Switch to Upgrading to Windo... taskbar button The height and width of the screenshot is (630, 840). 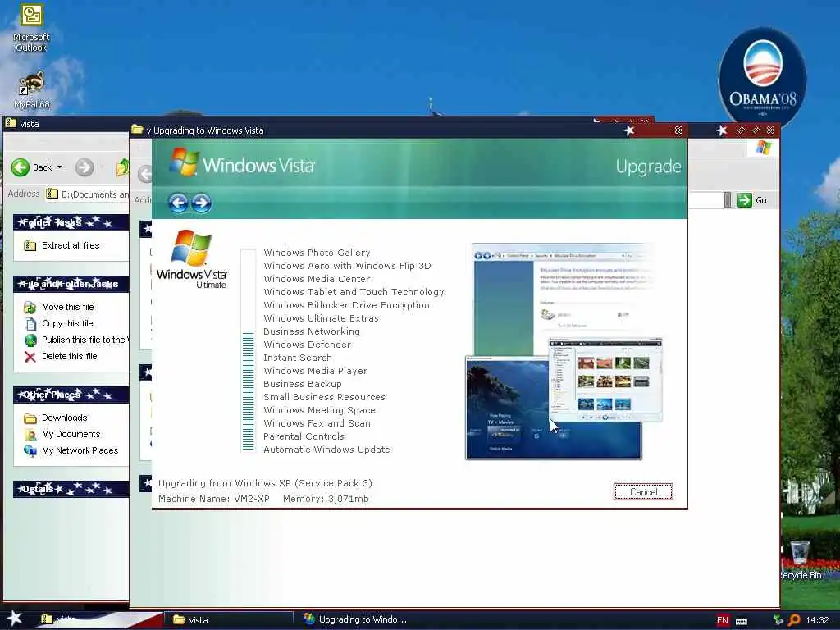tap(356, 620)
